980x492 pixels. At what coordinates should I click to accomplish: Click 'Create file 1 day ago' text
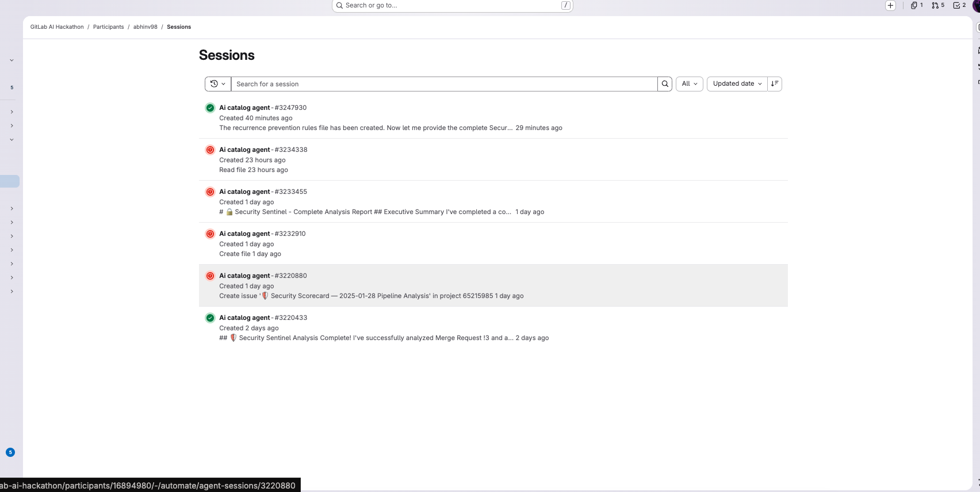tap(250, 254)
